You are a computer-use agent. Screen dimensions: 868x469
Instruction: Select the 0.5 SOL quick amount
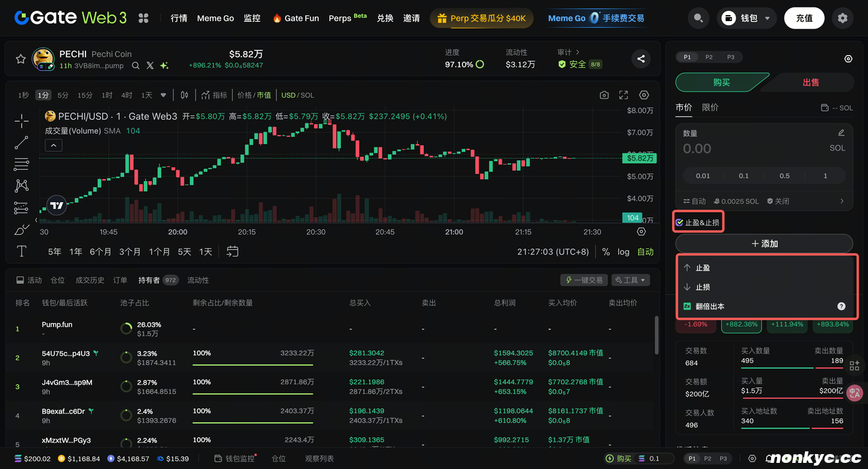coord(785,176)
